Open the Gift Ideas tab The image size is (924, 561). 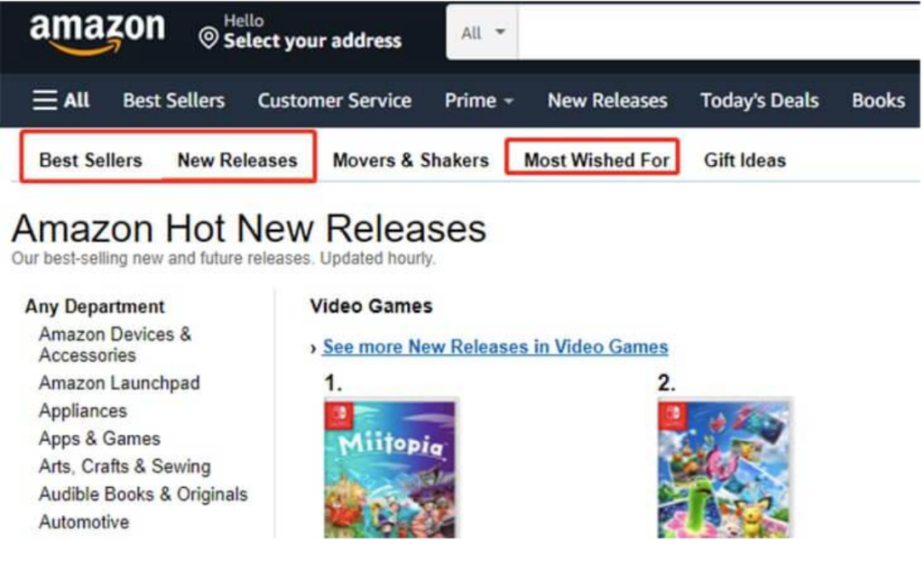(744, 161)
